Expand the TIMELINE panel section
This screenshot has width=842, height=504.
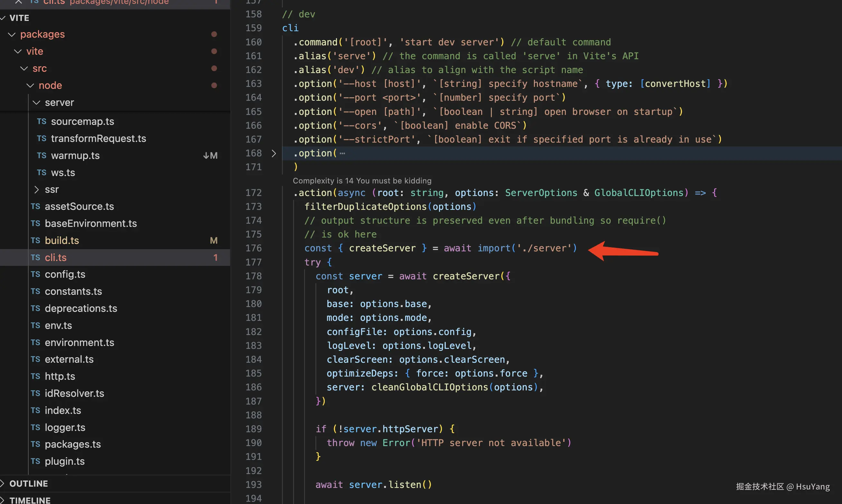tap(30, 500)
